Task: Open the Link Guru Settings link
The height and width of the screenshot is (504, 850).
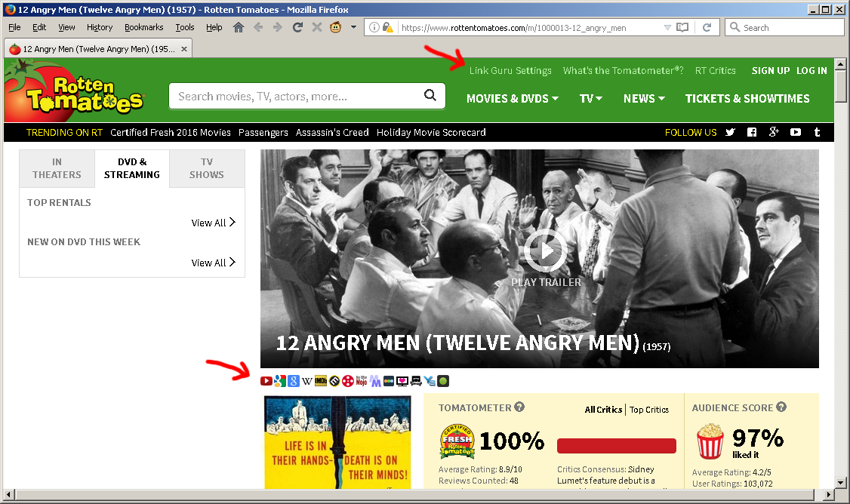Action: 510,70
